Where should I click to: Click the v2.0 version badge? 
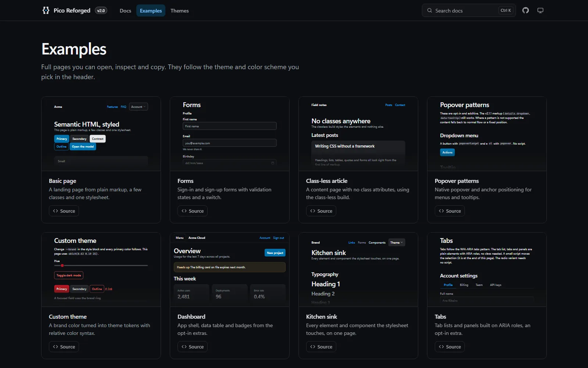click(x=101, y=11)
